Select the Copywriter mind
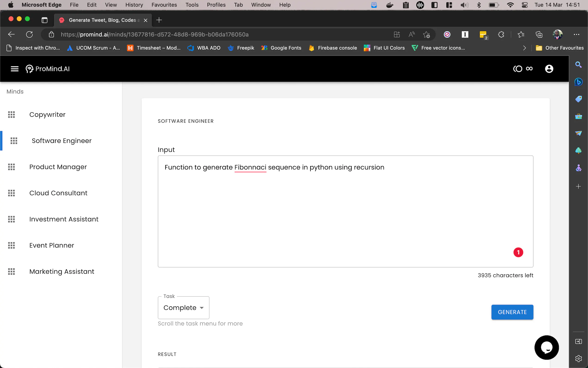The height and width of the screenshot is (368, 588). (47, 114)
